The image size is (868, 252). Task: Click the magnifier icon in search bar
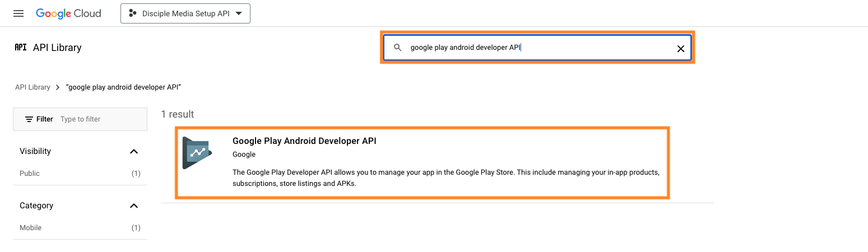coord(398,48)
